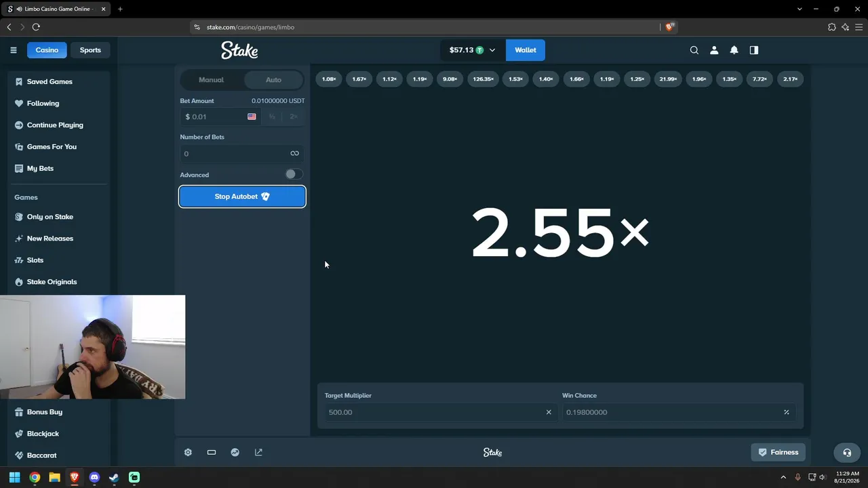Switch to the Auto betting tab
This screenshot has width=868, height=488.
[273, 80]
